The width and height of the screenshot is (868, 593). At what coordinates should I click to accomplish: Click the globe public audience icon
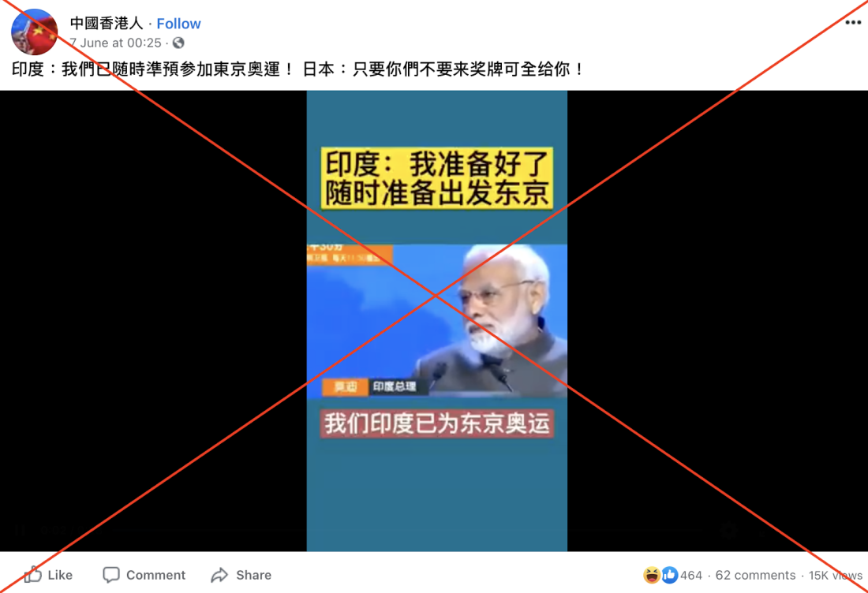tap(178, 43)
